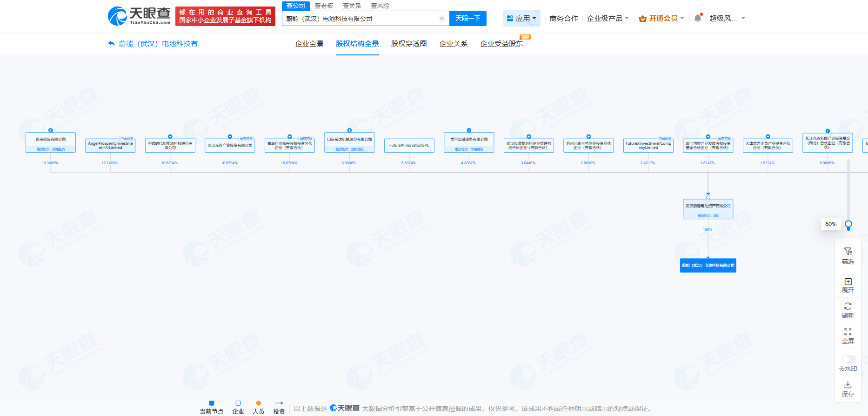868x416 pixels.
Task: Click the 100% share label
Action: [708, 229]
